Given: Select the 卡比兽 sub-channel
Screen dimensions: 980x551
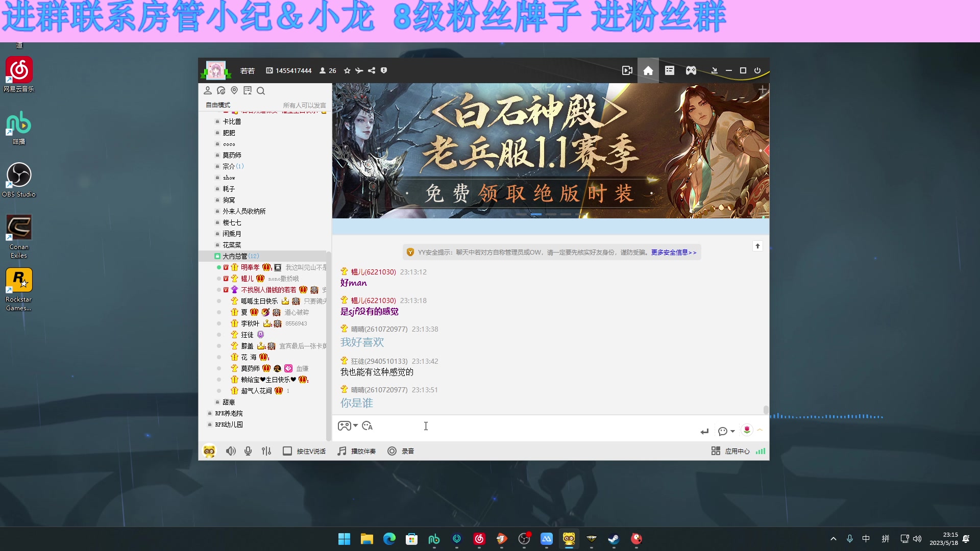Looking at the screenshot, I should click(x=232, y=121).
